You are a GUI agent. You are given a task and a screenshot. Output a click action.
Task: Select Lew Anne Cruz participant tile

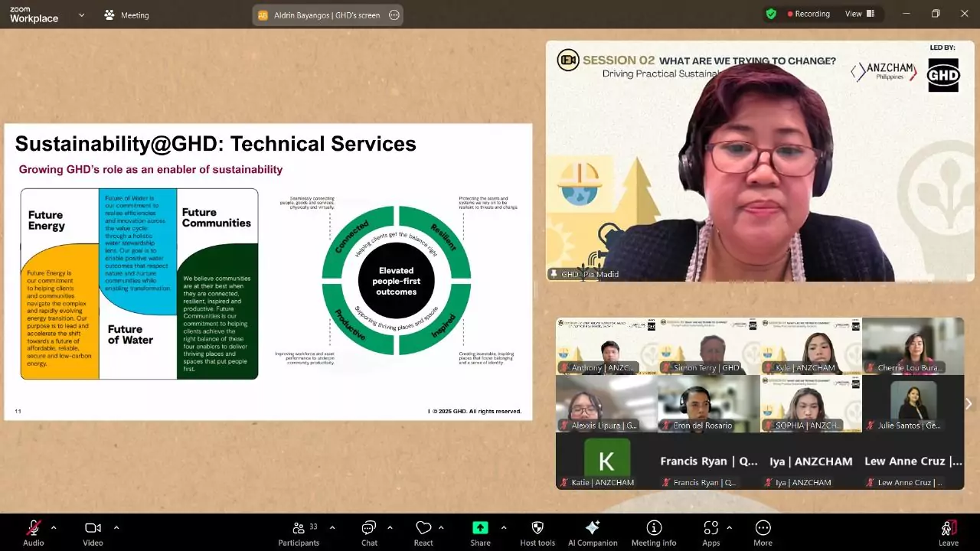click(913, 461)
